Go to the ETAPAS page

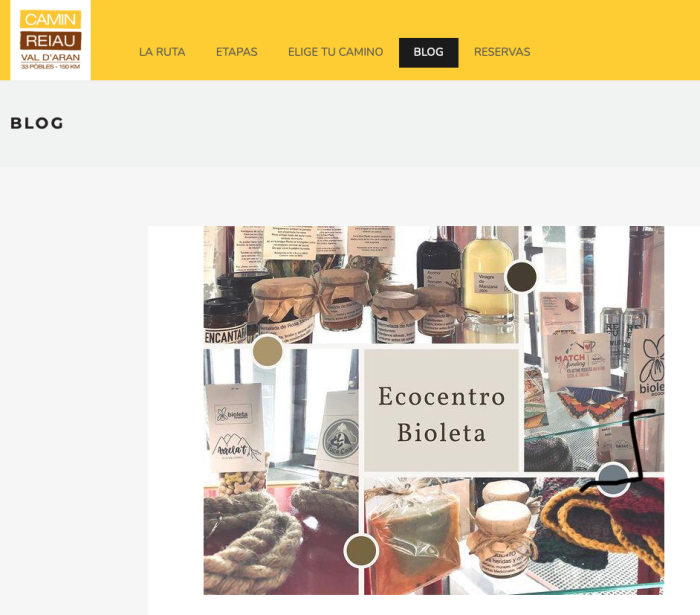237,52
